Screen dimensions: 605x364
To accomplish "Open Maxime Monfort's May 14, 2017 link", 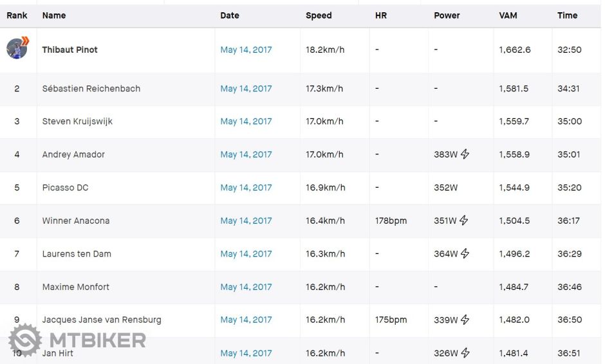I will [x=246, y=287].
